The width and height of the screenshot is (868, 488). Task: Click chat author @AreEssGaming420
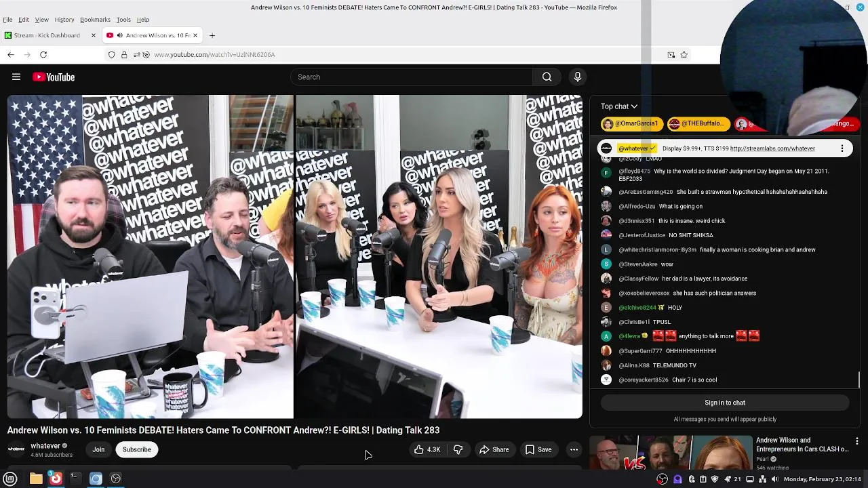[646, 192]
